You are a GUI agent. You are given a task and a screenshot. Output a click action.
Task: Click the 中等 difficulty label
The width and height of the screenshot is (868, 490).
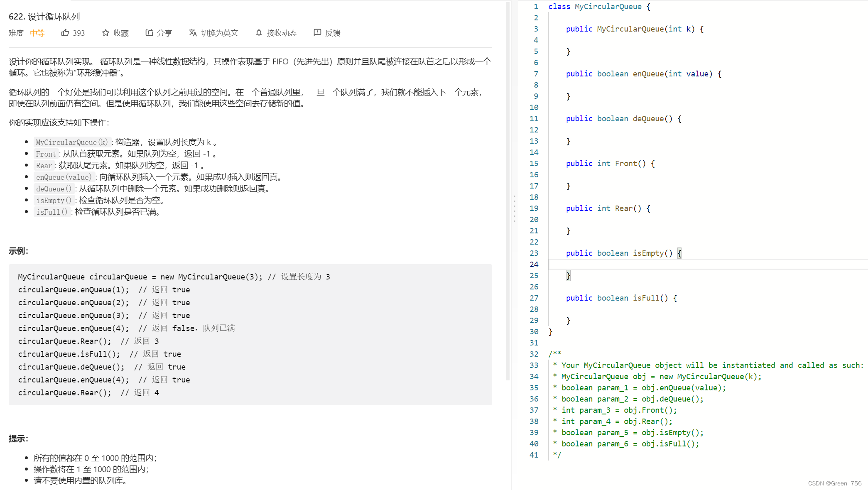(37, 33)
